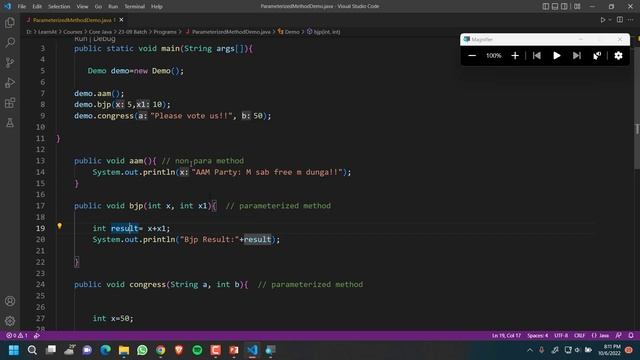
Task: Open File Explorer from the taskbar
Action: 124,350
